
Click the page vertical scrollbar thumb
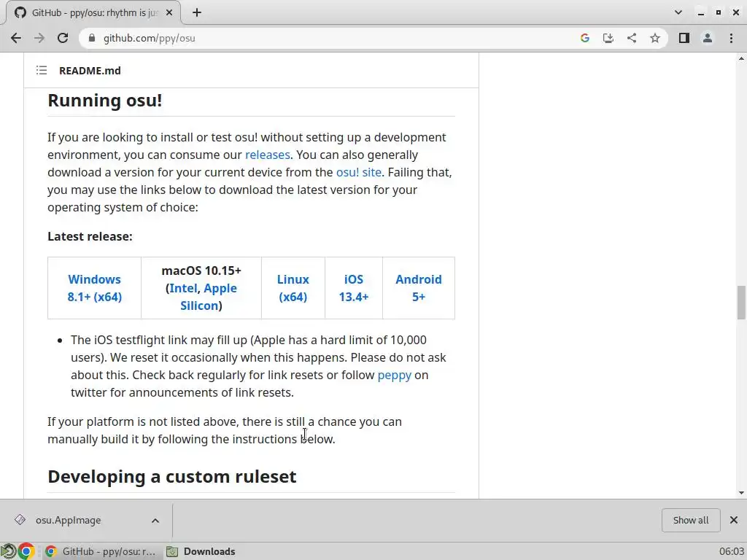741,303
